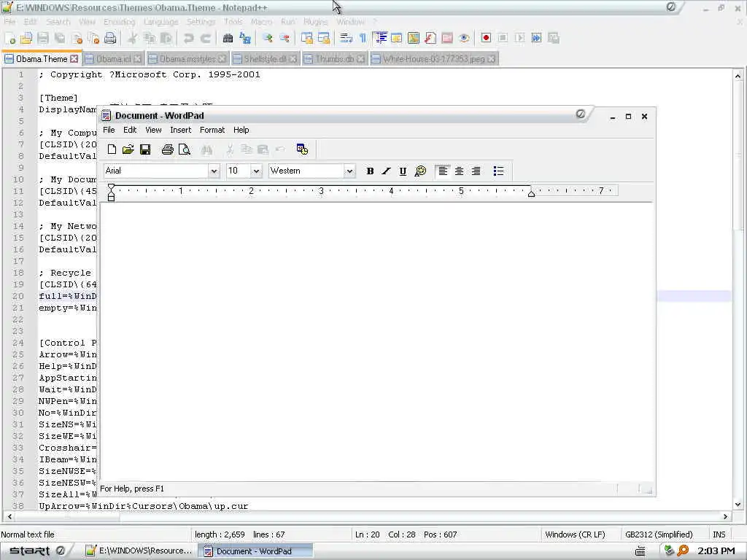Toggle Word Wrap in Notepad++ toolbar
The height and width of the screenshot is (560, 747).
(x=346, y=38)
